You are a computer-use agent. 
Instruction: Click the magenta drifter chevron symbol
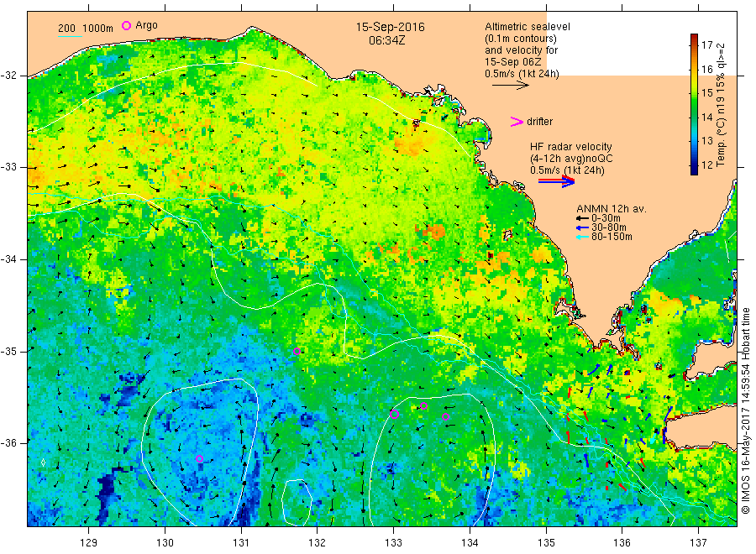pyautogui.click(x=517, y=122)
